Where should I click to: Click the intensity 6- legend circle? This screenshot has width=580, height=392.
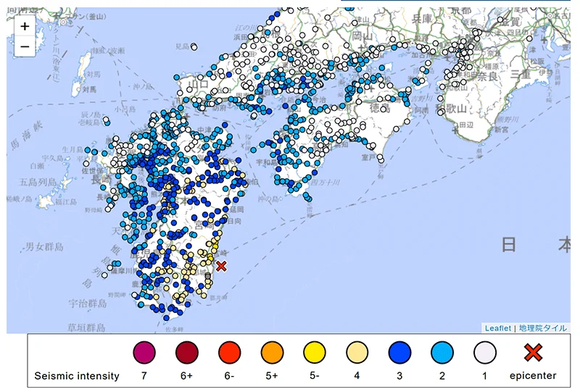pos(229,352)
